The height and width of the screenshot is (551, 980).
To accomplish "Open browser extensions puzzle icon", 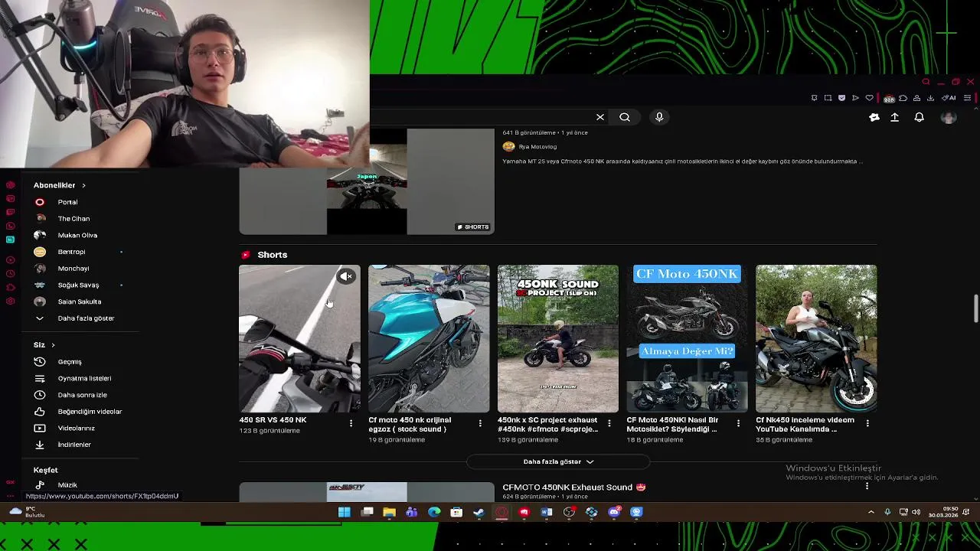I will tap(903, 98).
